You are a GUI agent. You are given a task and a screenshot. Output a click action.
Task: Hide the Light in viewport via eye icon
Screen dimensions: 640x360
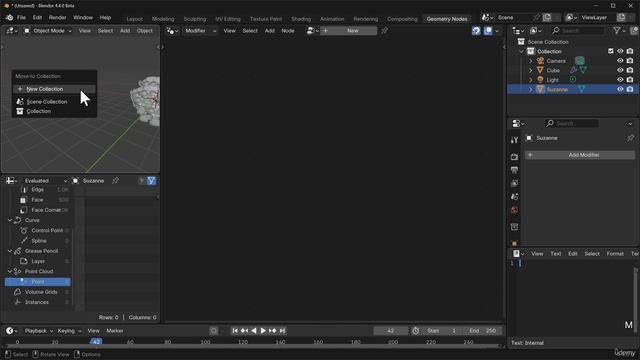[620, 80]
